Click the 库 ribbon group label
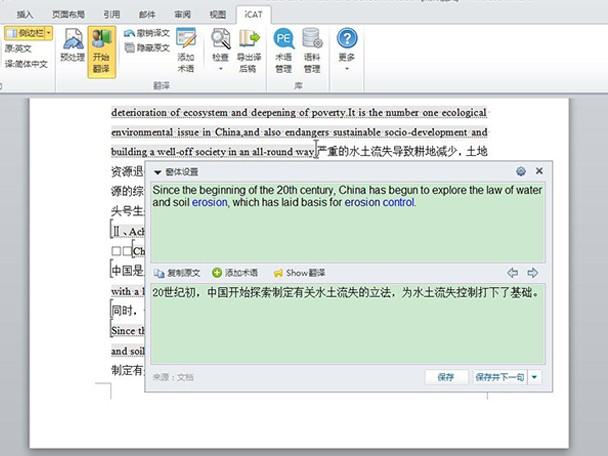The height and width of the screenshot is (456, 608). pyautogui.click(x=298, y=86)
